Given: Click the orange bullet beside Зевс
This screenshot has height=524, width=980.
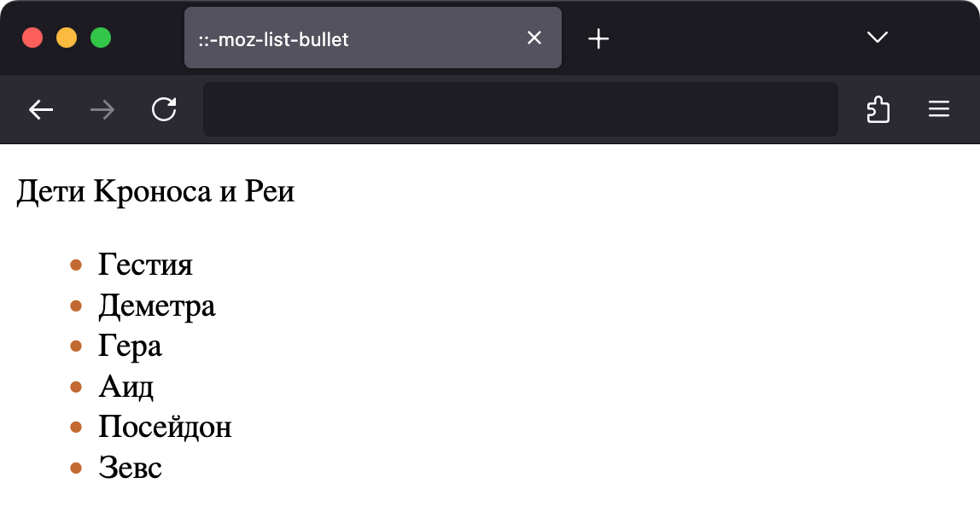Looking at the screenshot, I should tap(76, 468).
